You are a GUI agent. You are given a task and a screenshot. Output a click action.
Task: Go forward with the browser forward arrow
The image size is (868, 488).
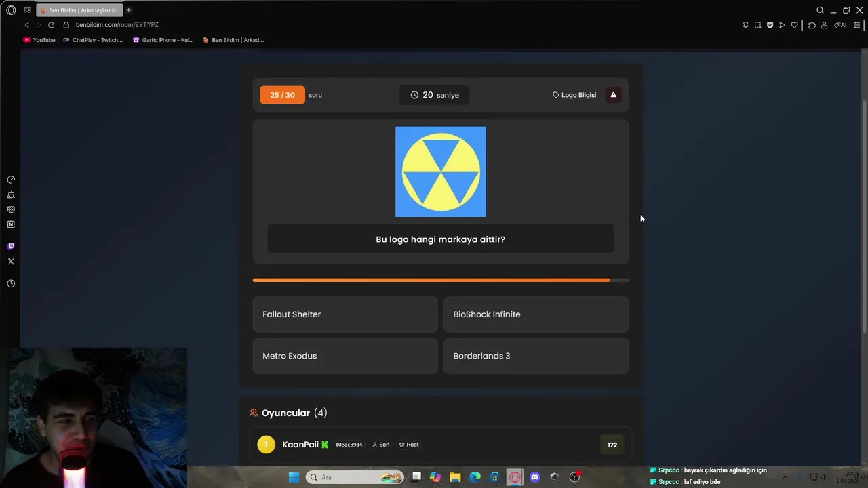(39, 25)
